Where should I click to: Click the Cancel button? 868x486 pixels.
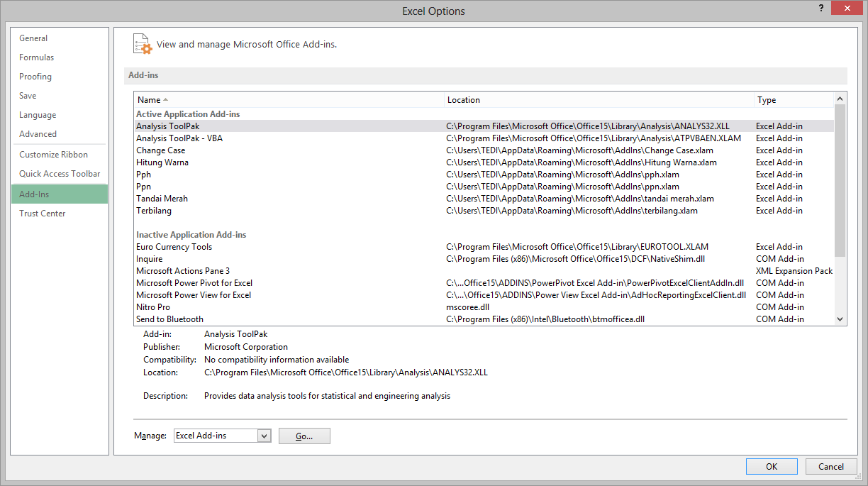(x=831, y=467)
